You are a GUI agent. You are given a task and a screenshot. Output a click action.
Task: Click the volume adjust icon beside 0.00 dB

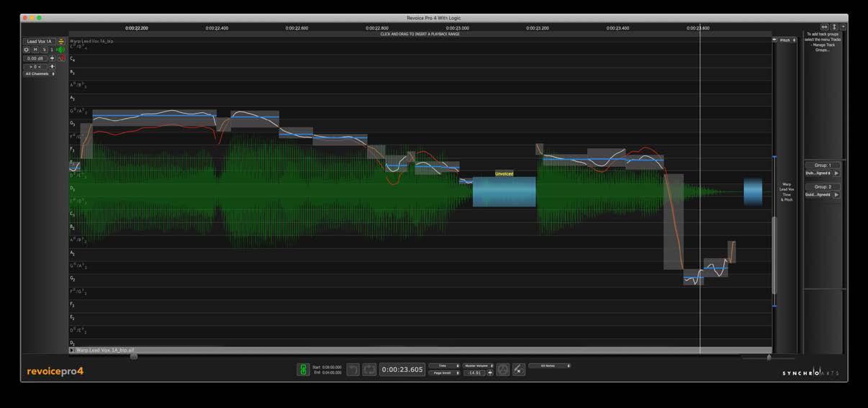click(52, 58)
